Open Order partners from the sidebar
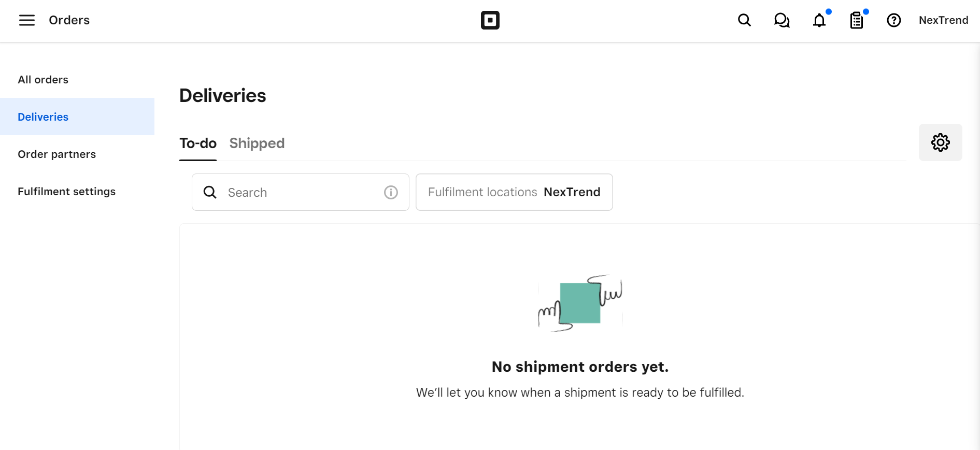 coord(56,154)
